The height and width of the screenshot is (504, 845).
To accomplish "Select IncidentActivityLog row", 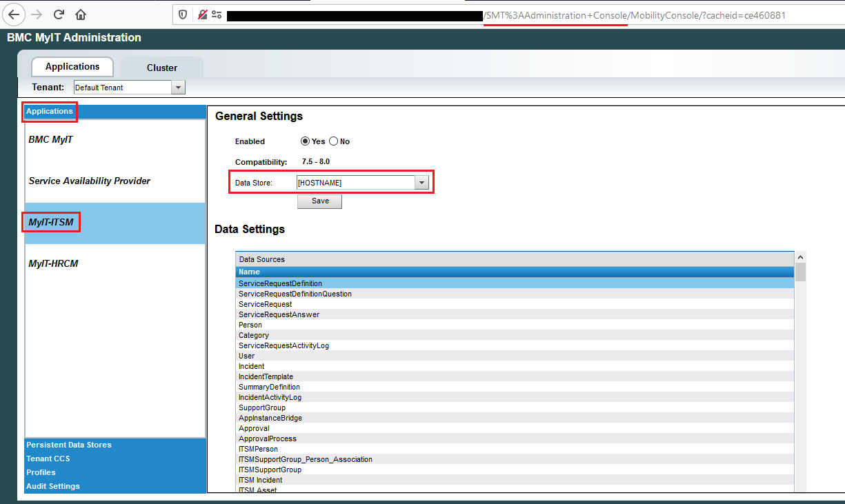I will (515, 397).
